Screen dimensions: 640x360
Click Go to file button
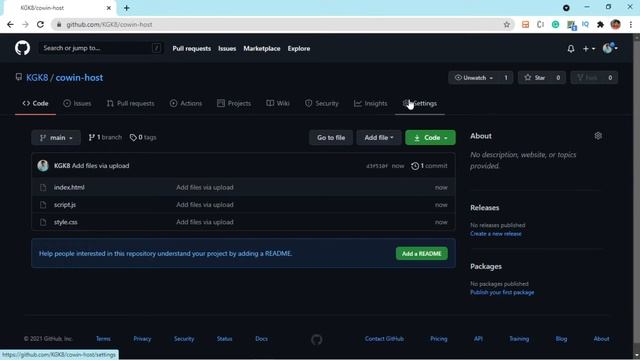click(x=331, y=138)
